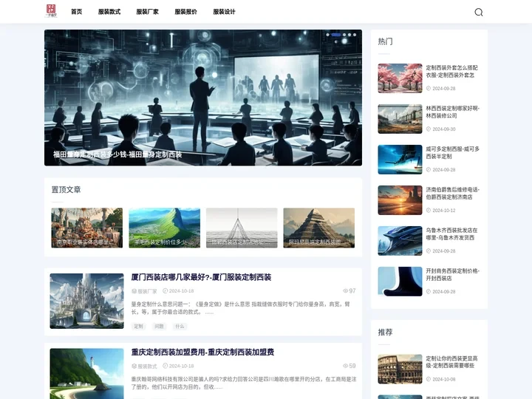Click clock icon beside 2024-09-30

click(x=428, y=129)
